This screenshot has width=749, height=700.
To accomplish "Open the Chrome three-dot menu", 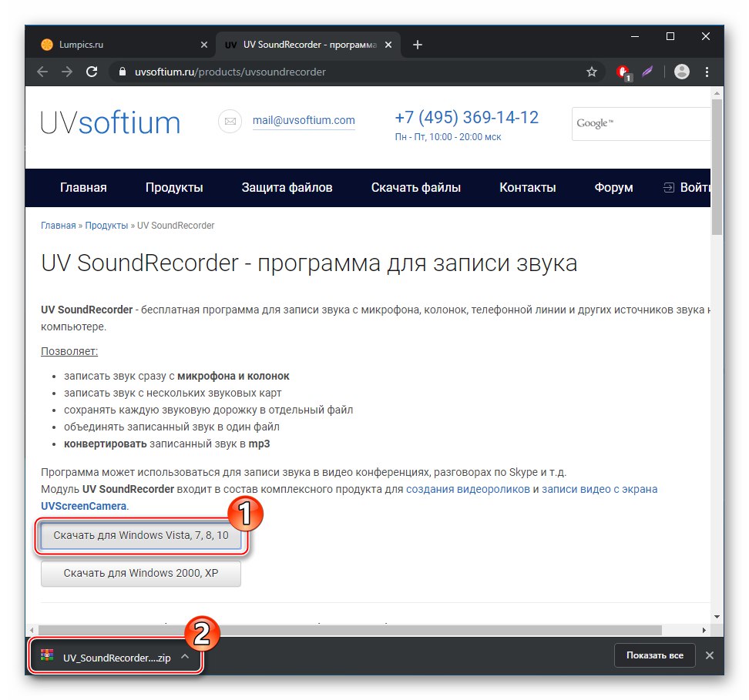I will point(707,72).
